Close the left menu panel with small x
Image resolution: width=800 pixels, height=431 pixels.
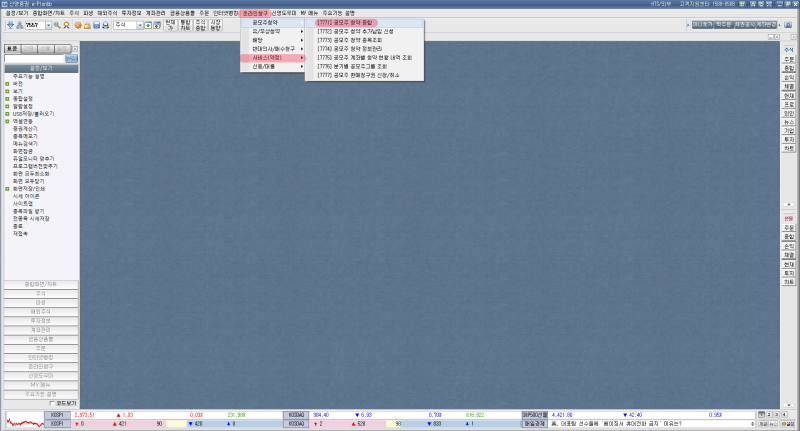pos(75,49)
